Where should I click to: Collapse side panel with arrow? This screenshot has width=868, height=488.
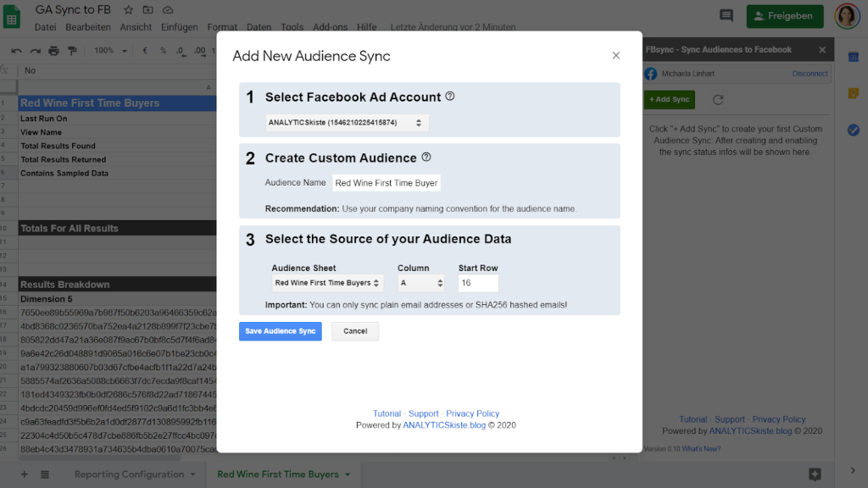(x=853, y=471)
